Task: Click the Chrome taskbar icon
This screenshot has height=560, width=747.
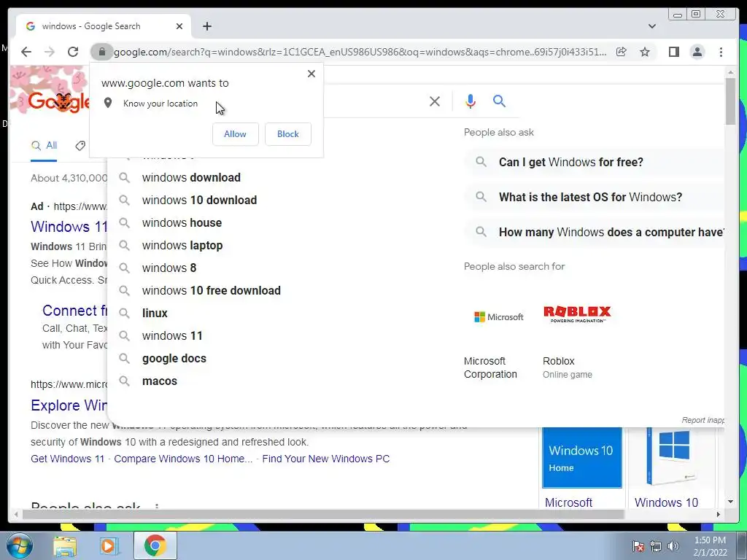Action: [155, 546]
